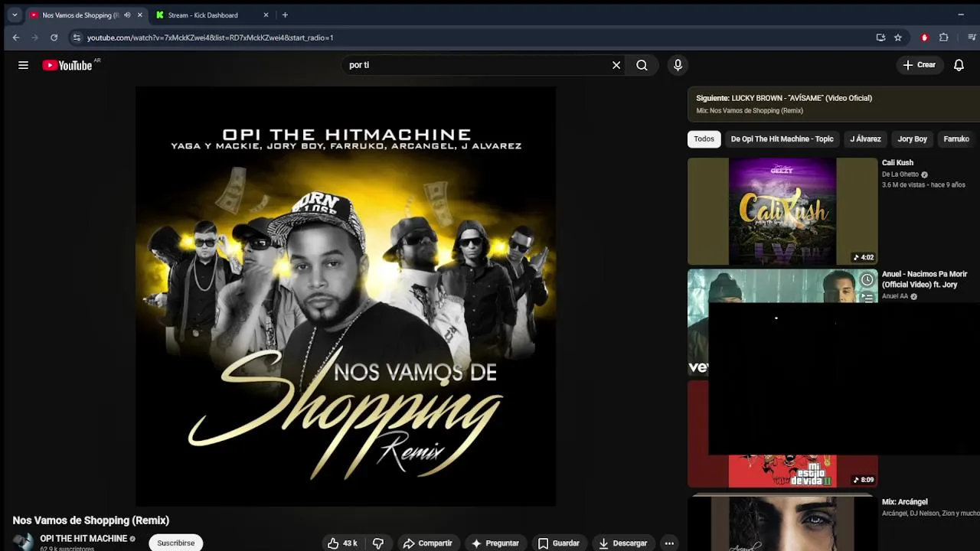Viewport: 980px width, 551px height.
Task: Open the Anuel AA channel link
Action: point(895,296)
